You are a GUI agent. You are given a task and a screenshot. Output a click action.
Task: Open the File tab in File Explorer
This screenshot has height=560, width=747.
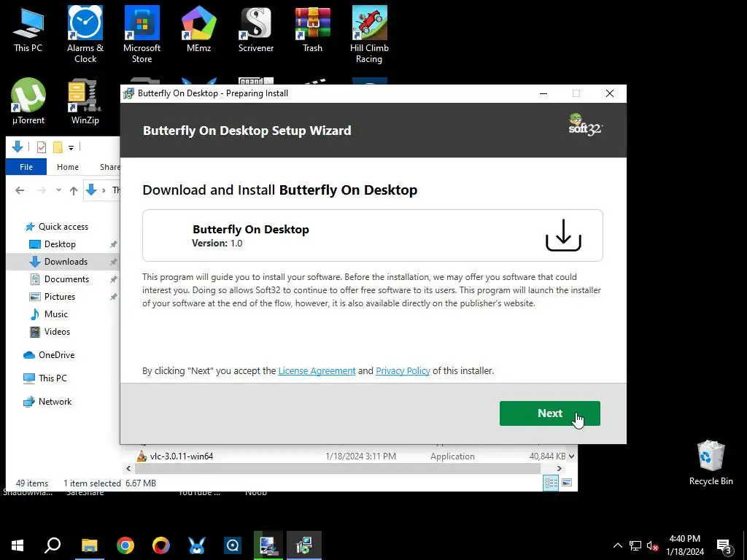point(26,167)
